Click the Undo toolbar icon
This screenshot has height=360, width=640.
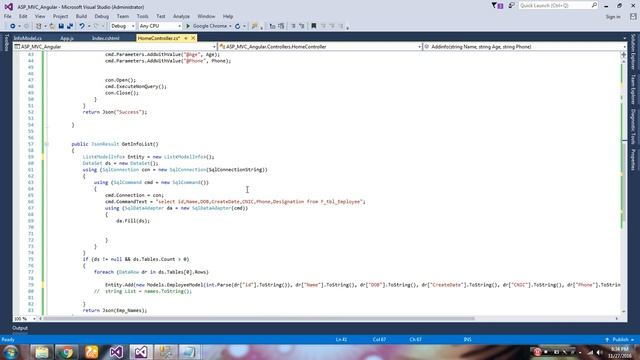[82, 26]
